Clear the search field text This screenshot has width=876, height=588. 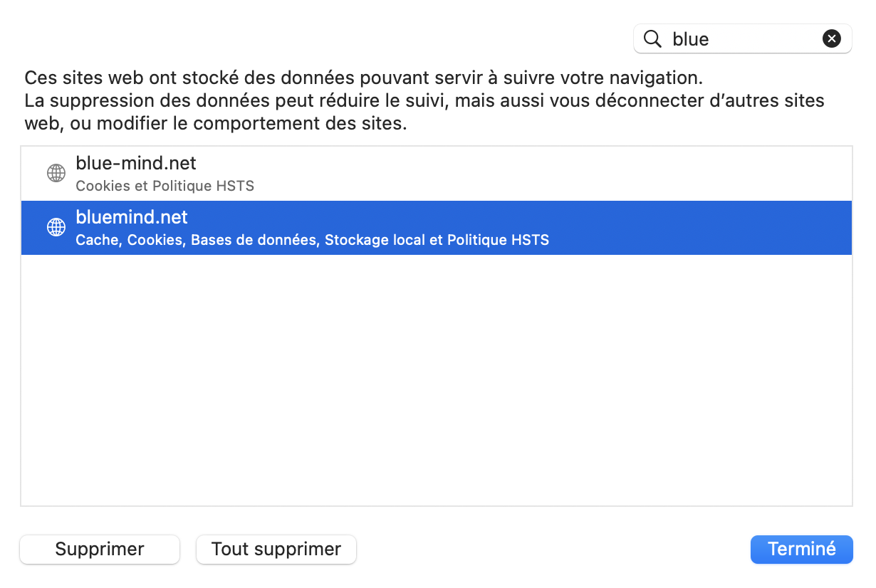pyautogui.click(x=831, y=39)
